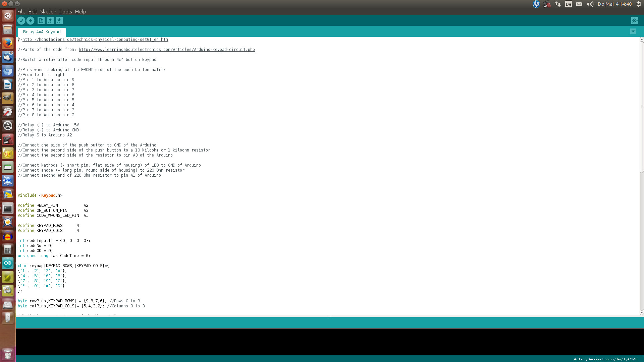Click the editor vertical scrollbar

click(x=641, y=107)
